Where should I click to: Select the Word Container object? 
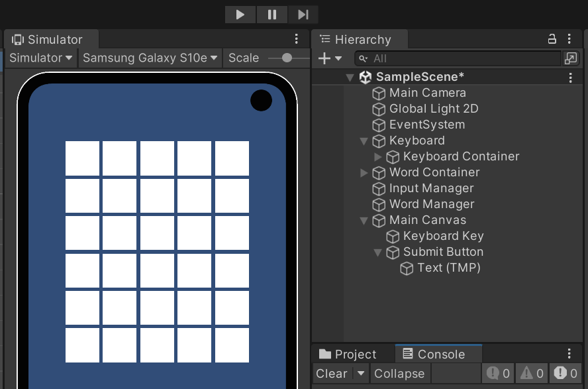(434, 172)
